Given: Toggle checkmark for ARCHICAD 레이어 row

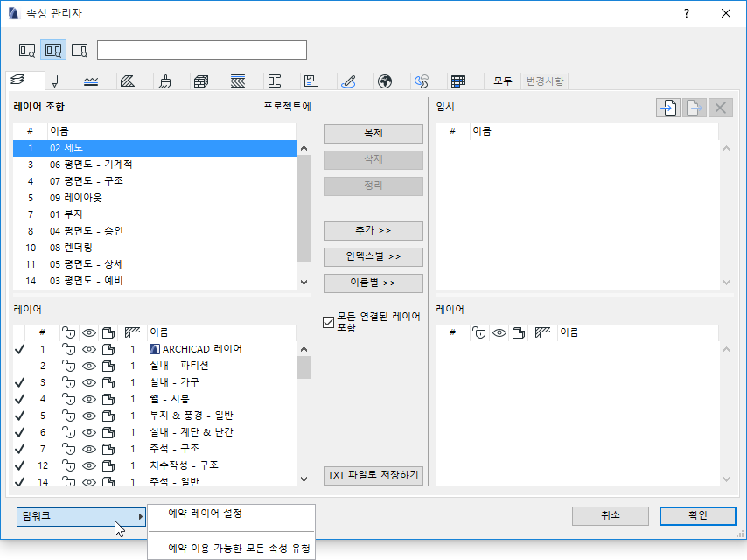Looking at the screenshot, I should tap(19, 349).
